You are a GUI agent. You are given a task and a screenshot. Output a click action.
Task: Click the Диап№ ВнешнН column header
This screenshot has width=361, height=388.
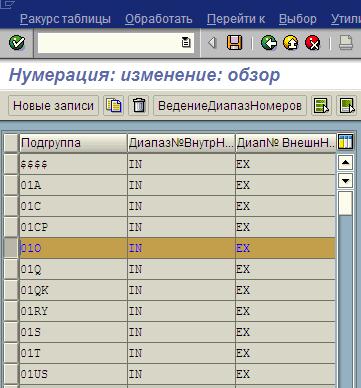286,143
